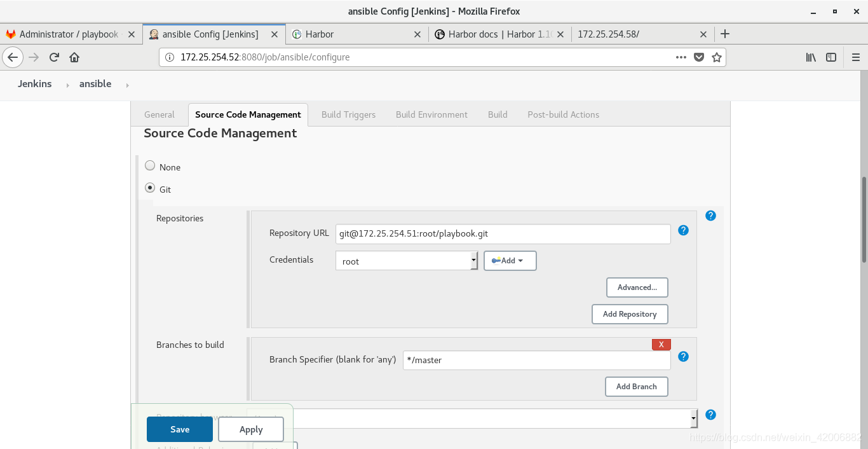Open the Library icon in toolbar
This screenshot has height=449, width=868.
(811, 57)
